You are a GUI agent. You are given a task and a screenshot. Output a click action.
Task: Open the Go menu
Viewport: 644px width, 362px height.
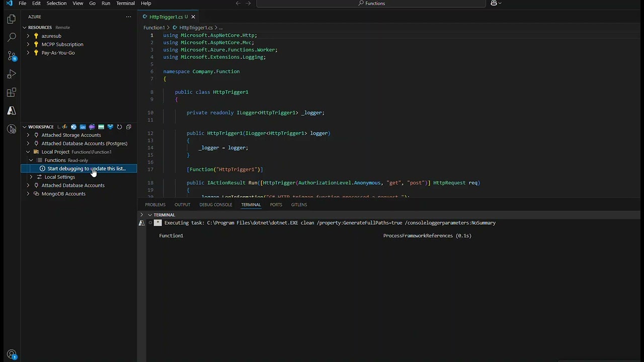[92, 3]
